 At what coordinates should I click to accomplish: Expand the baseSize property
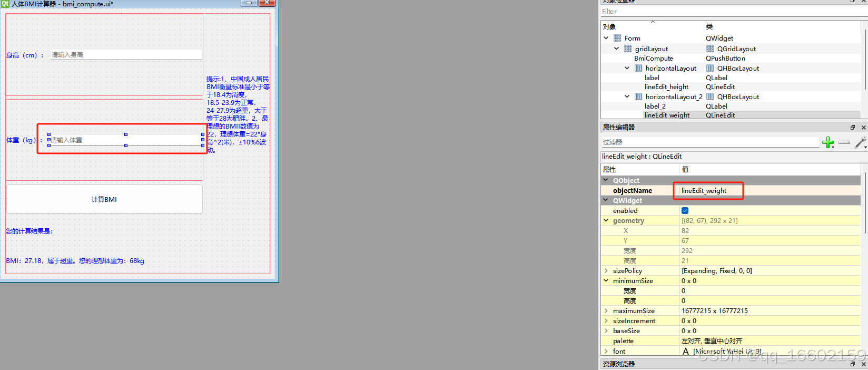[x=606, y=330]
